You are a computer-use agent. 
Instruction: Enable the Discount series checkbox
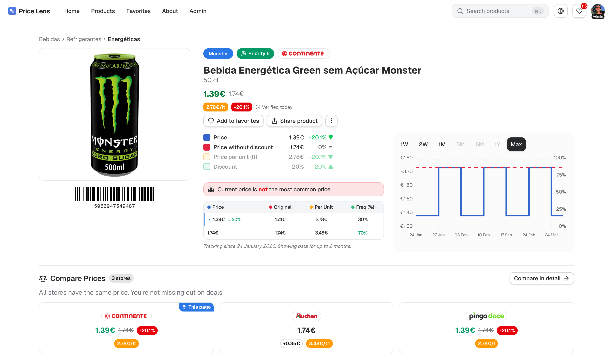(207, 167)
